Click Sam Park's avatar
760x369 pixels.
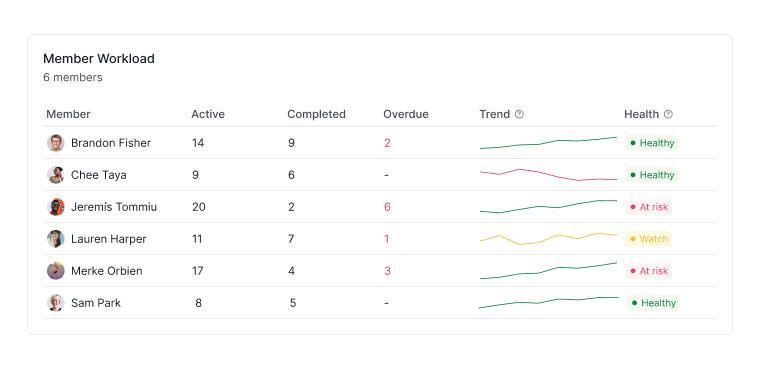pos(56,303)
